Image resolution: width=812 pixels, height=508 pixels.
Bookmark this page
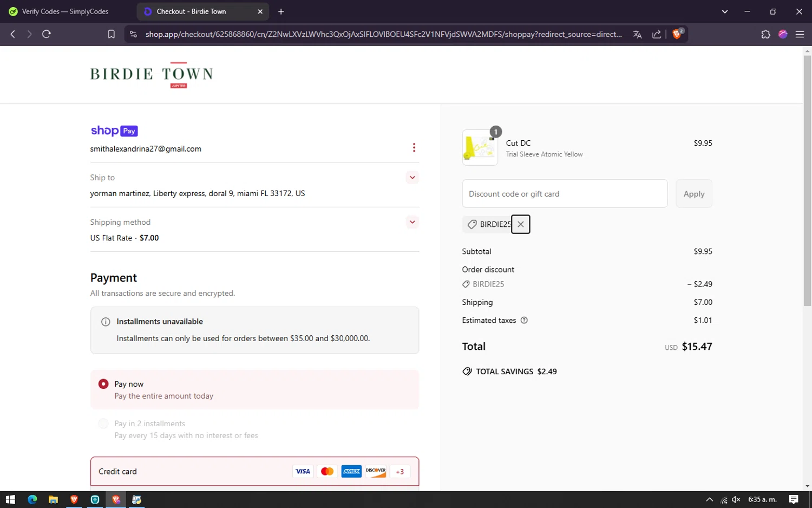111,34
